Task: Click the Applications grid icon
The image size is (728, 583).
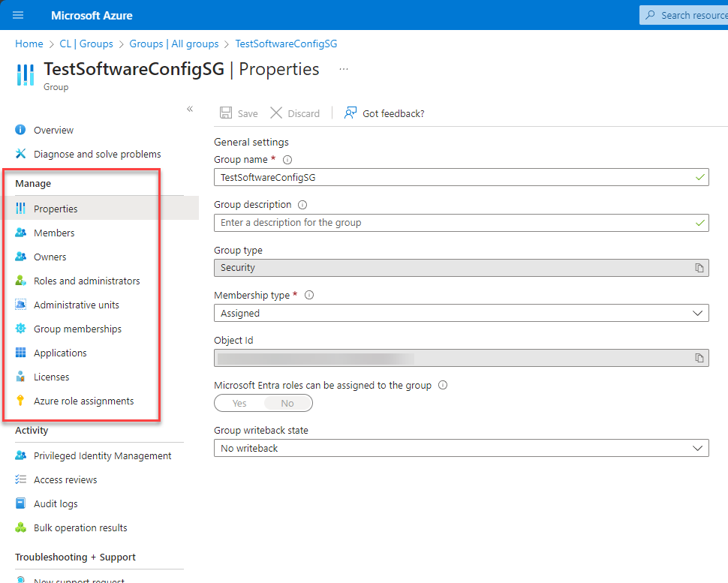Action: (20, 353)
